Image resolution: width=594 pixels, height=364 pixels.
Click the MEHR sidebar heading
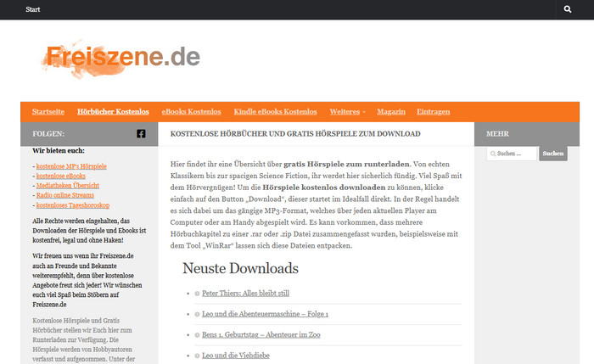[497, 134]
